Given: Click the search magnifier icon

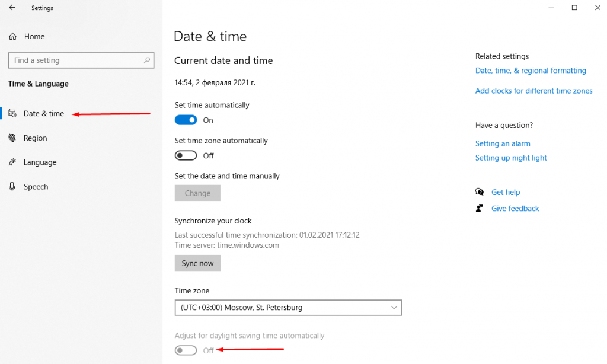Looking at the screenshot, I should [x=147, y=60].
